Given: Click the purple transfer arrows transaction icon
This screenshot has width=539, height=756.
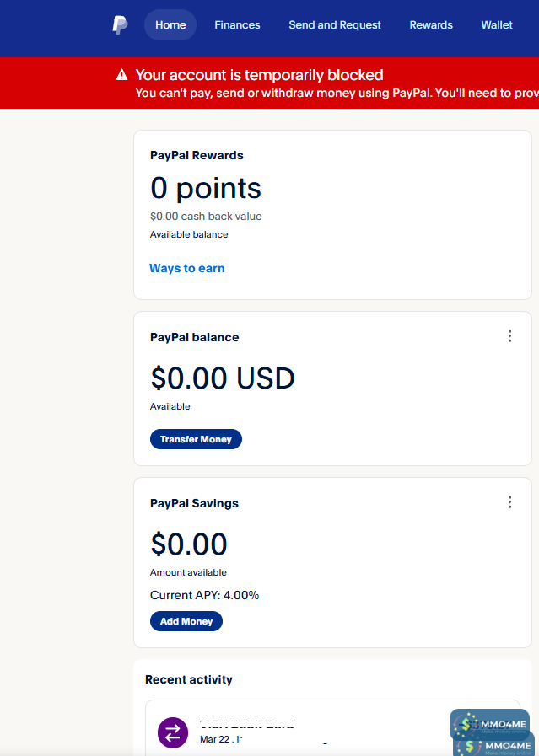Looking at the screenshot, I should point(173,732).
